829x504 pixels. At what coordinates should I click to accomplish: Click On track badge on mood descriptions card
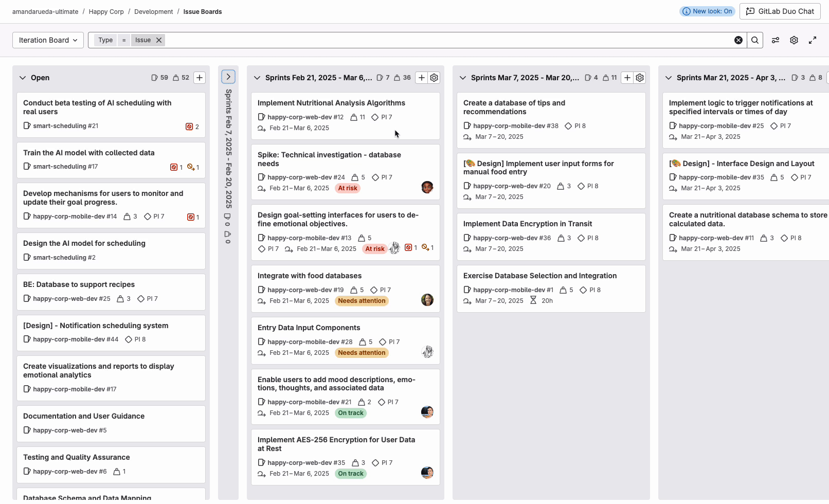click(351, 413)
